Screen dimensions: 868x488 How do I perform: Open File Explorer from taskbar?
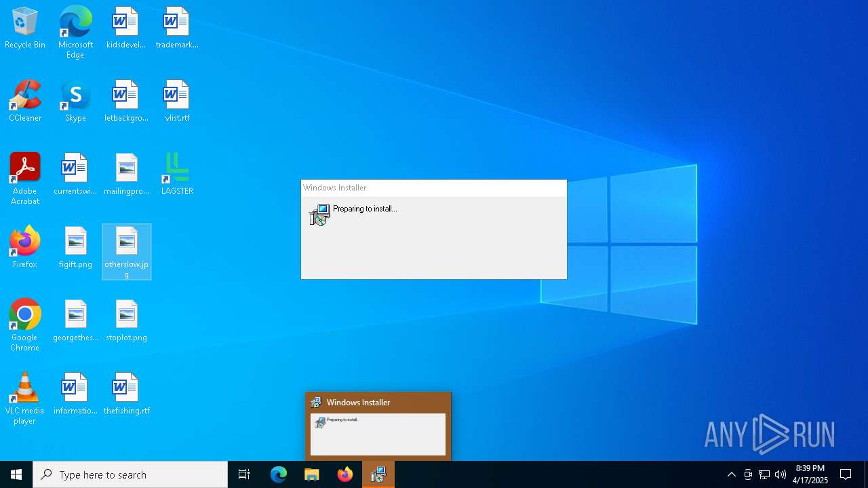(x=312, y=474)
